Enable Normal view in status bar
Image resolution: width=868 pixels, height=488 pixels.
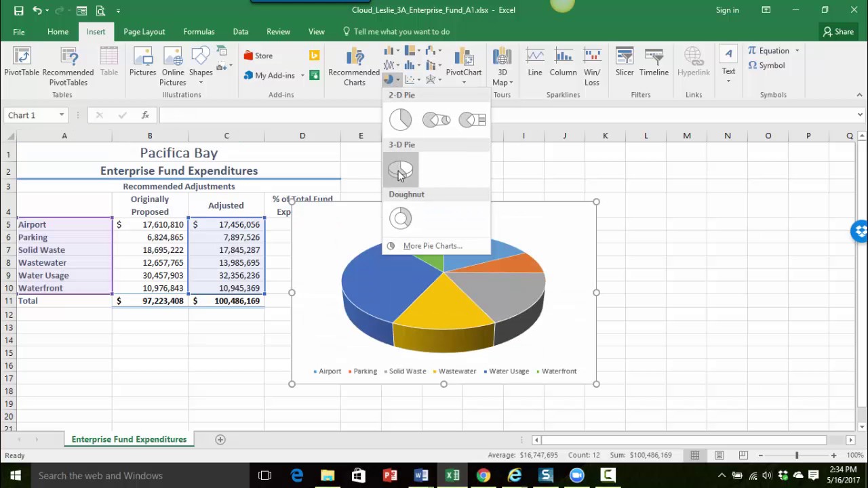tap(695, 455)
